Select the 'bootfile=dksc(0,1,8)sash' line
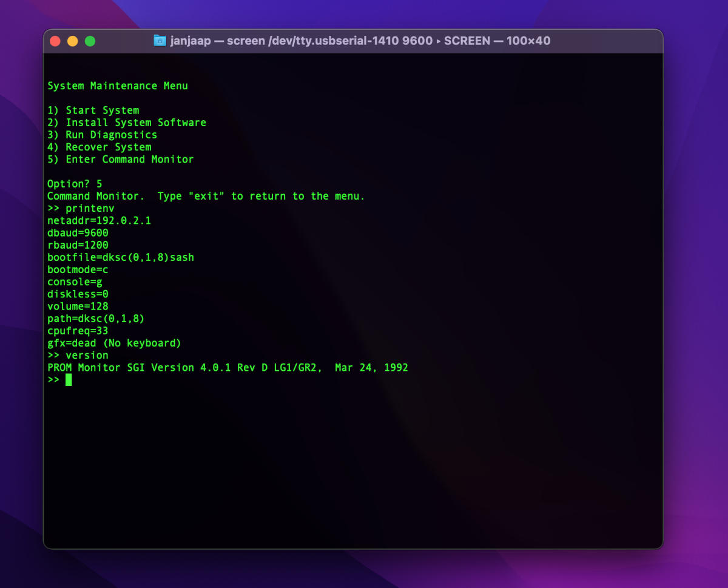 (x=121, y=257)
